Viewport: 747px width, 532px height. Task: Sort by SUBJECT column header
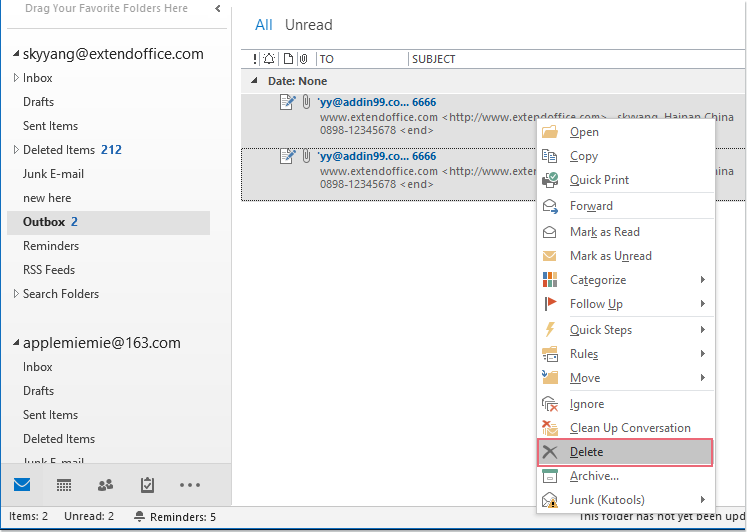coord(433,59)
